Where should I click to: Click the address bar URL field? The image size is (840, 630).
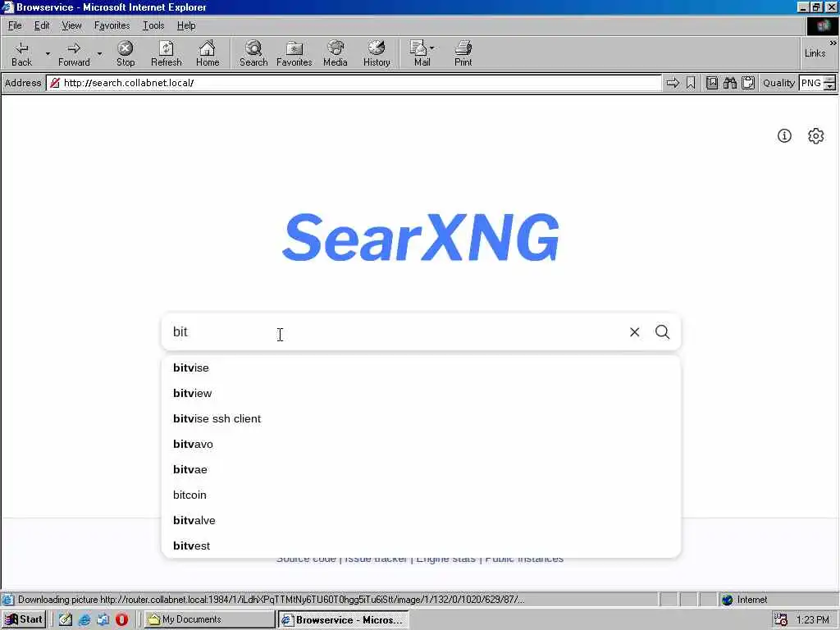(x=354, y=83)
